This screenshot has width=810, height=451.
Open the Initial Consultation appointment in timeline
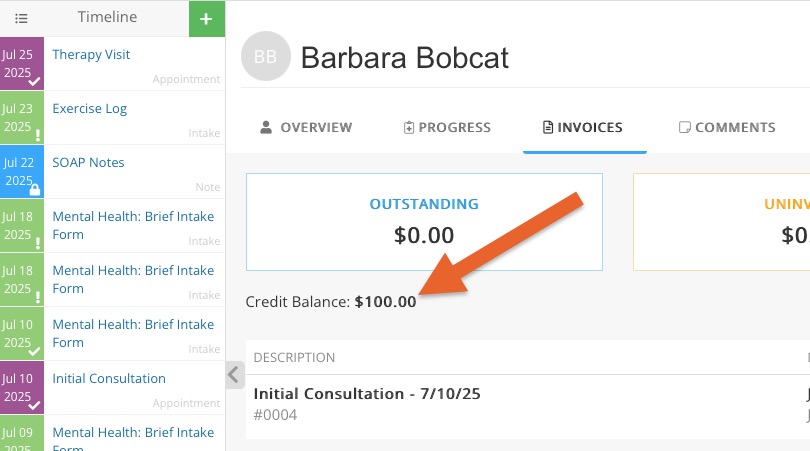click(x=134, y=387)
